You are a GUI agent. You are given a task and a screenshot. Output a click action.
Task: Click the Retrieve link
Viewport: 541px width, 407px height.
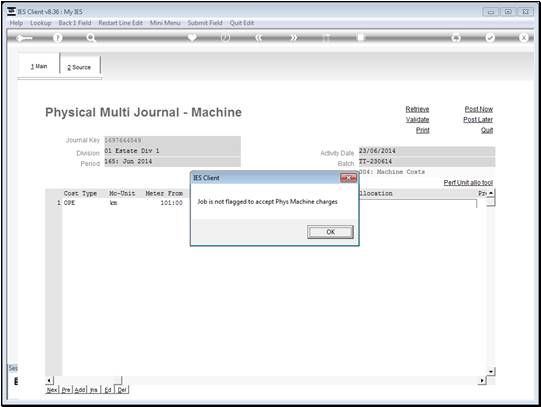point(417,109)
